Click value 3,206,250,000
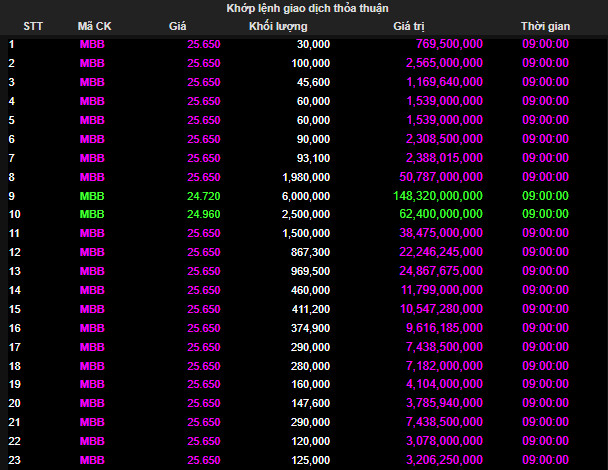The image size is (608, 470). pyautogui.click(x=444, y=461)
